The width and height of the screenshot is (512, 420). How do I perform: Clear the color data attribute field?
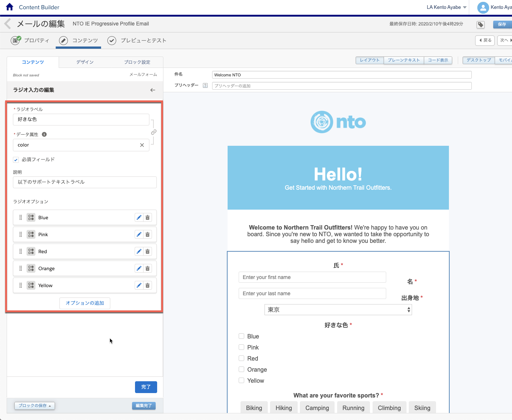142,145
